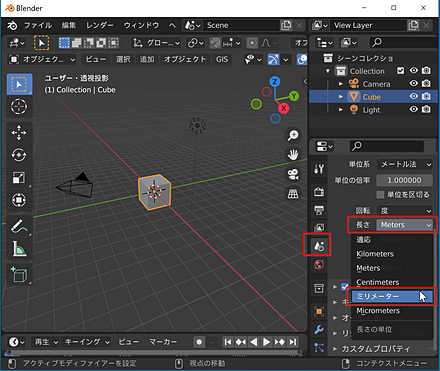440x371 pixels.
Task: Click the zoom view magnifier icon
Action: tap(293, 135)
